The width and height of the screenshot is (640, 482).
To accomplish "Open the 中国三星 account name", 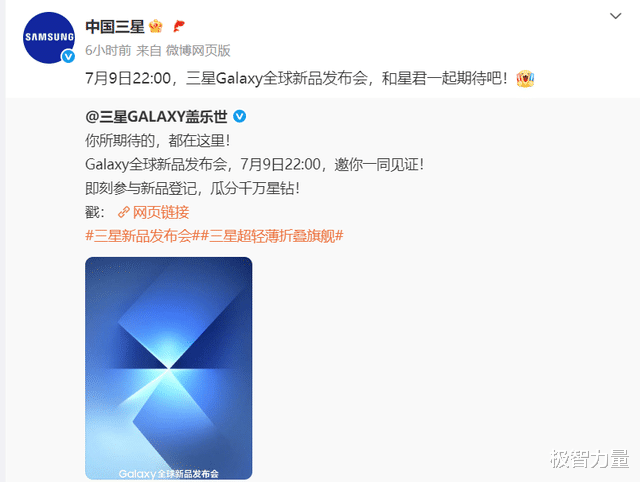I will (x=115, y=27).
